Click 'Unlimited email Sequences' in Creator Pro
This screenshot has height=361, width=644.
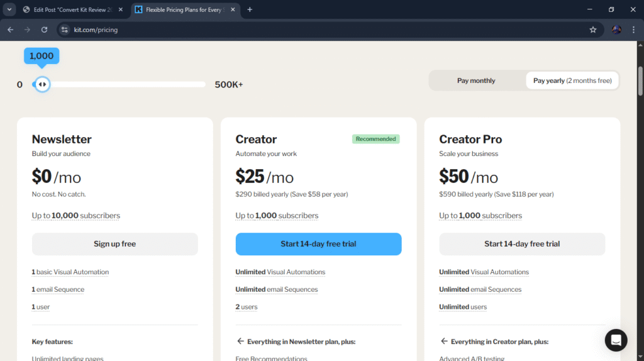pos(480,289)
